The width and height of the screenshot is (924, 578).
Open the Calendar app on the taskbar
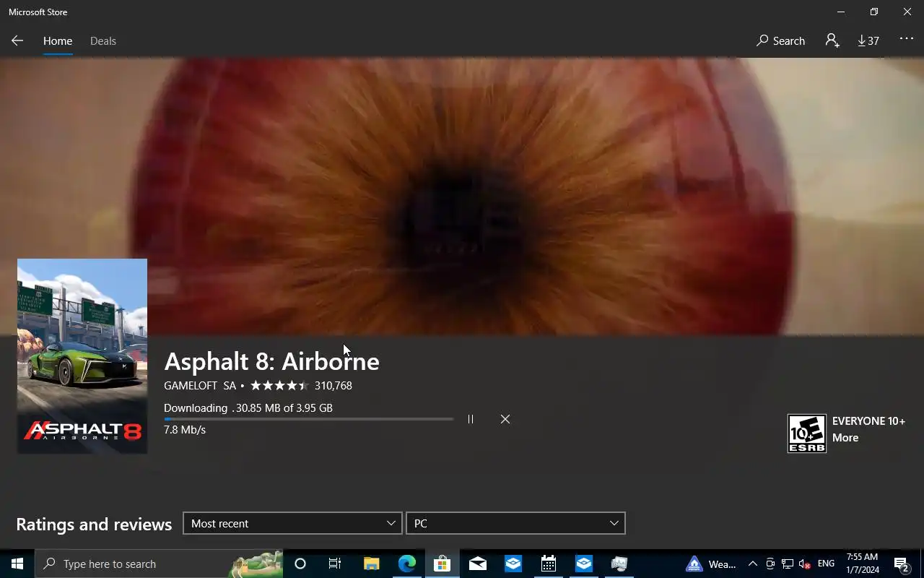[x=549, y=564]
